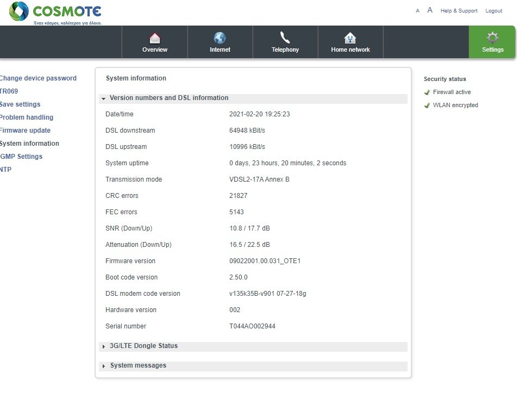Open the Problem handling page

click(x=27, y=117)
